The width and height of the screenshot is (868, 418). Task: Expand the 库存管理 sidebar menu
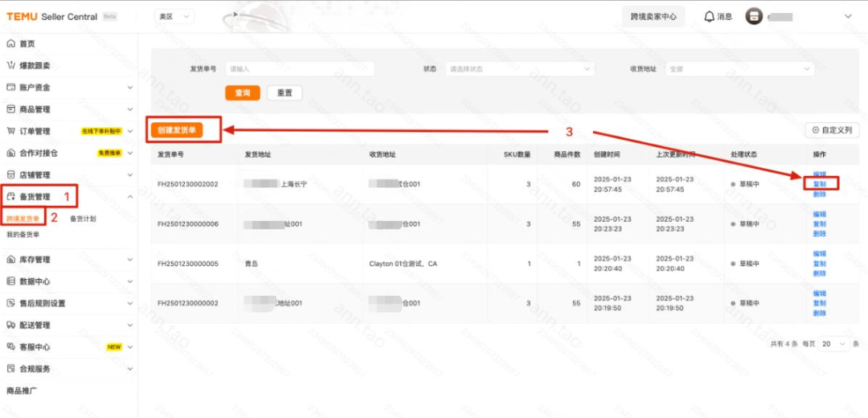(130, 260)
